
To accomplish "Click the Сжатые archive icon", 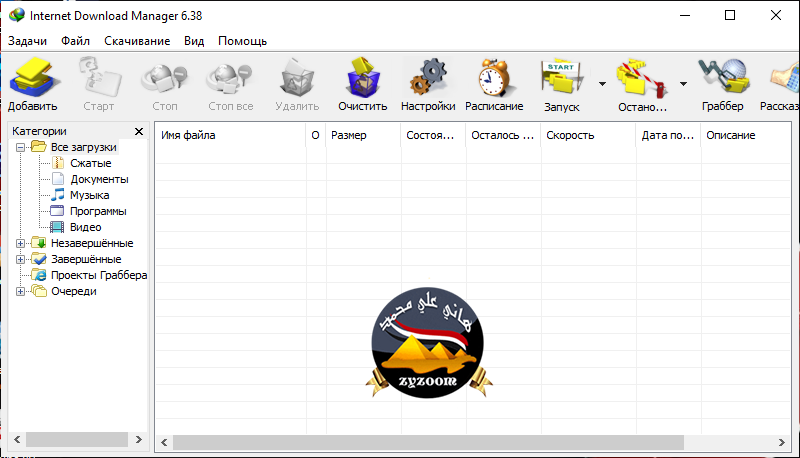I will pos(58,163).
